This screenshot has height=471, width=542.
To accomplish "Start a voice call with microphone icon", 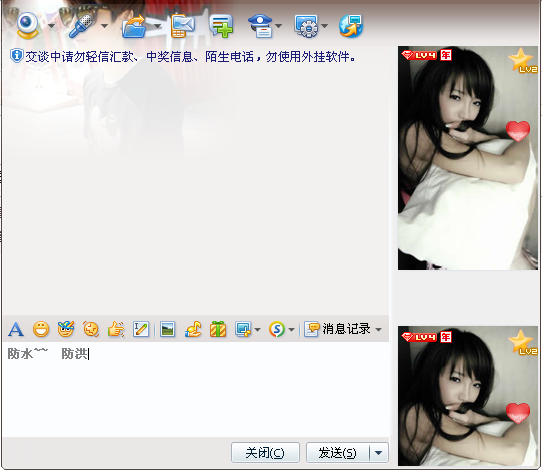I will pyautogui.click(x=82, y=26).
